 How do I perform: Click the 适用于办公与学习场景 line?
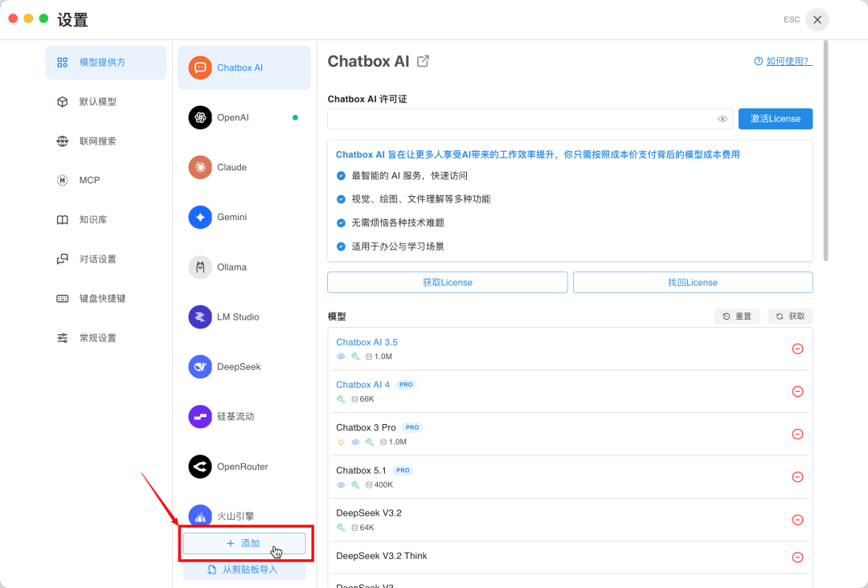(x=398, y=247)
